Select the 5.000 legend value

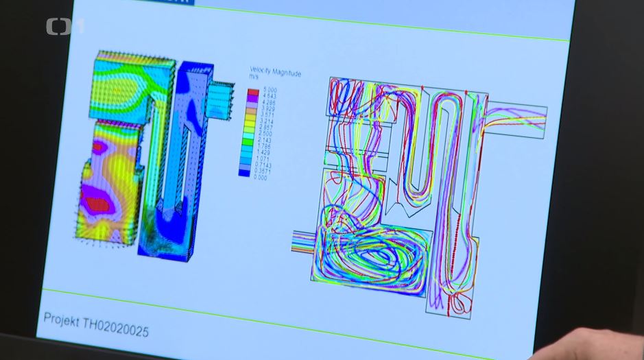pyautogui.click(x=270, y=90)
